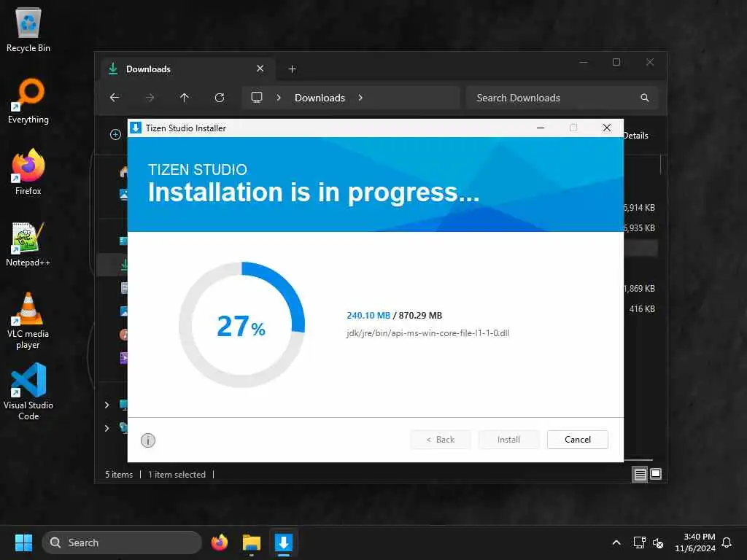This screenshot has height=560, width=747.
Task: Cancel the Tizen Studio installation
Action: coord(578,440)
